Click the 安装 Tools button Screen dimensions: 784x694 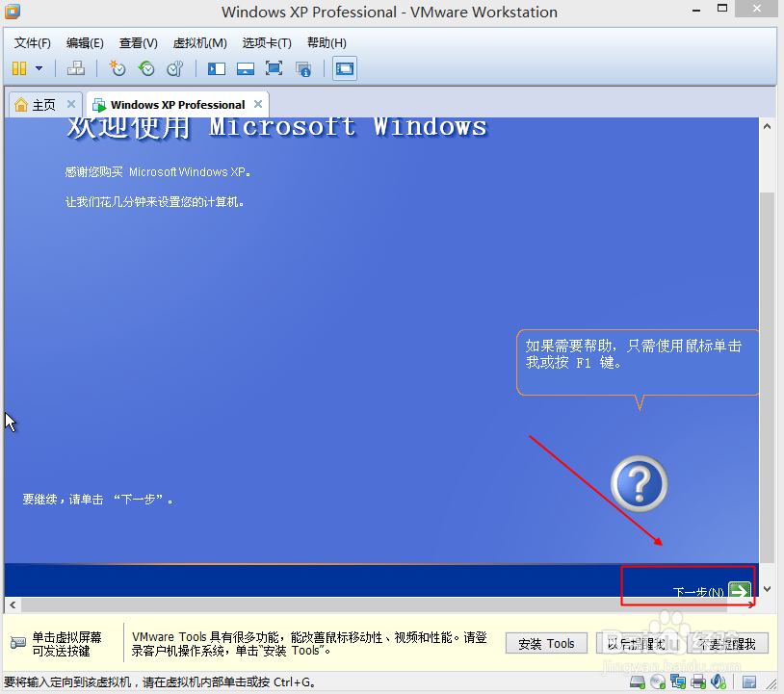click(546, 644)
